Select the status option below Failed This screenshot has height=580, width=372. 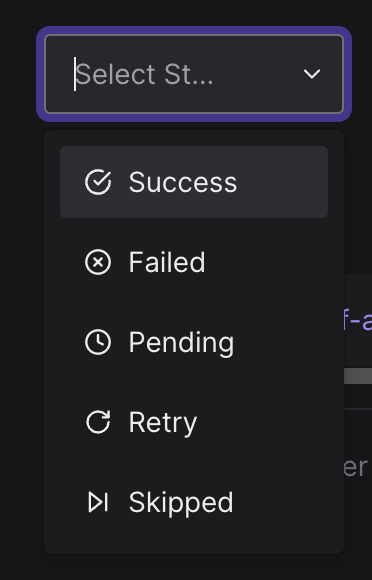coord(194,342)
